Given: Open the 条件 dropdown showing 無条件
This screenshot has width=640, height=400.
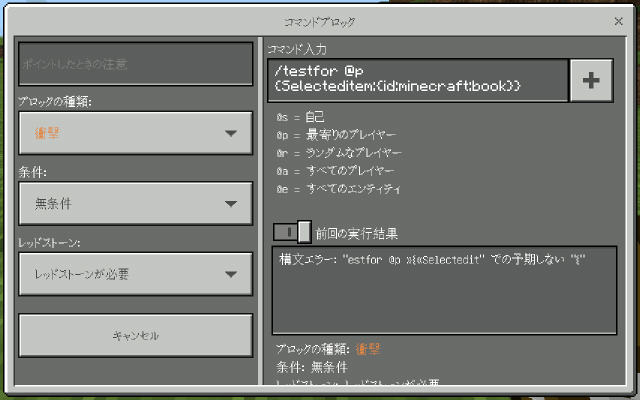Looking at the screenshot, I should (x=136, y=203).
